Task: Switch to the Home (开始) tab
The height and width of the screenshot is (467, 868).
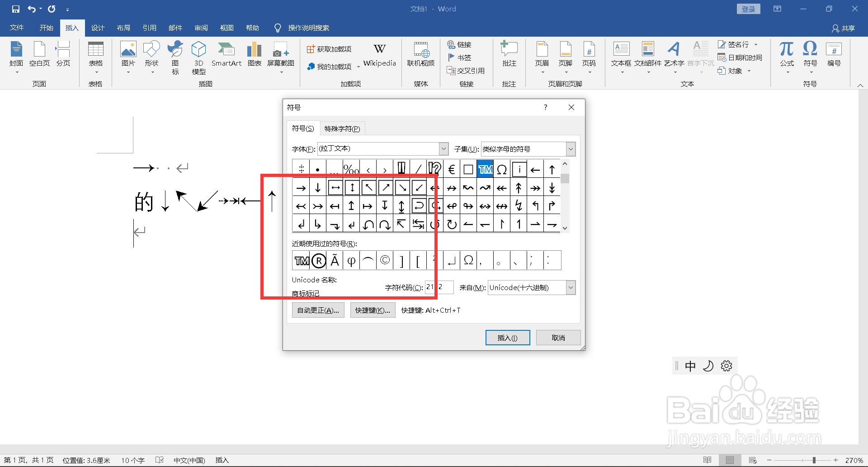Action: point(46,28)
